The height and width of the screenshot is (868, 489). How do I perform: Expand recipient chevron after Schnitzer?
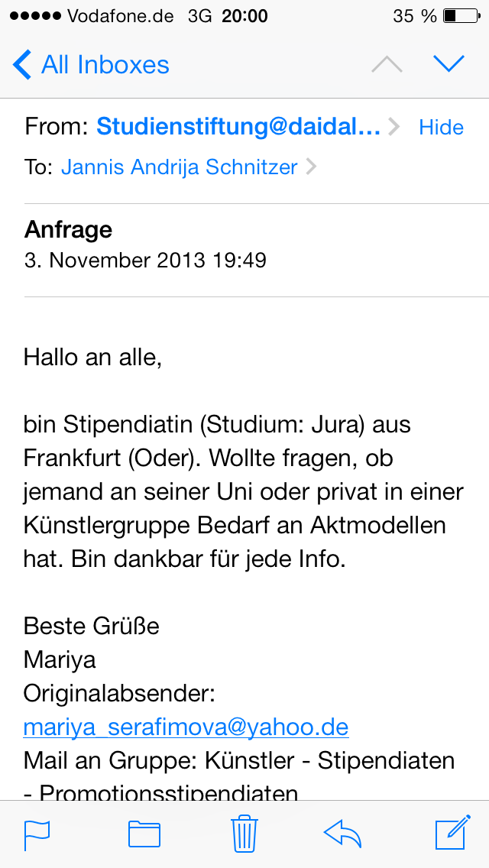[x=311, y=167]
